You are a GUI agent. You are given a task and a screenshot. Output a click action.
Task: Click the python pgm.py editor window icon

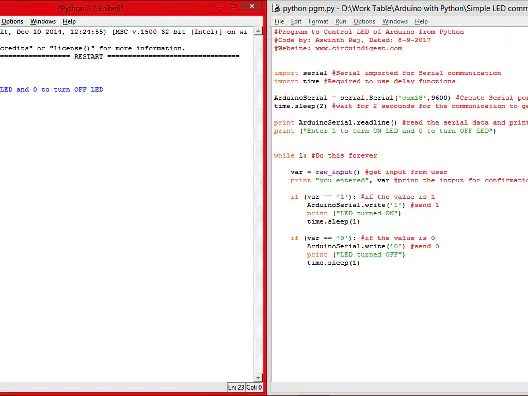276,8
